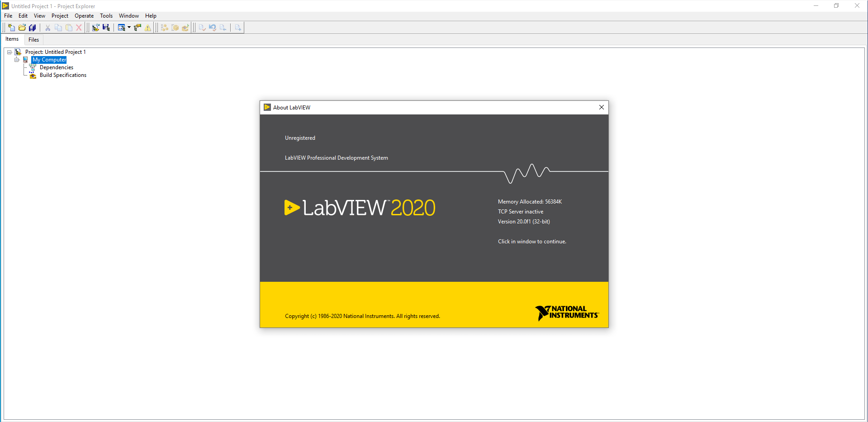Open the Tools menu
Viewport: 868px width, 422px height.
pyautogui.click(x=106, y=16)
